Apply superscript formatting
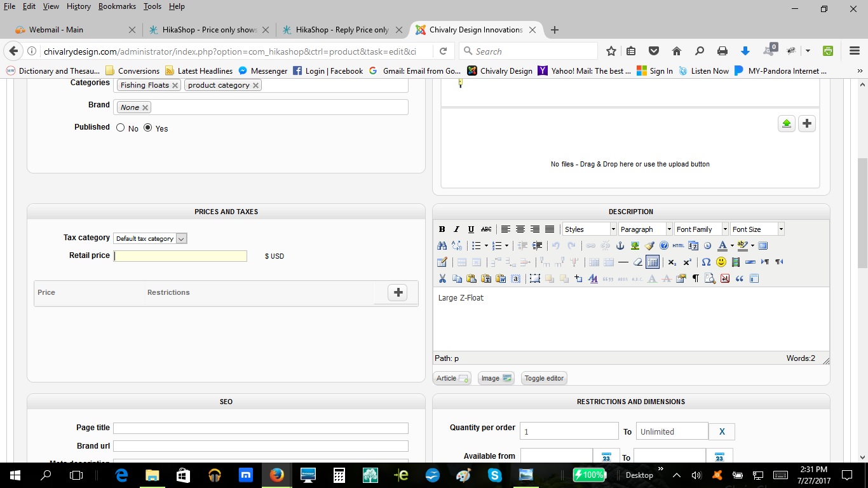 click(x=687, y=262)
